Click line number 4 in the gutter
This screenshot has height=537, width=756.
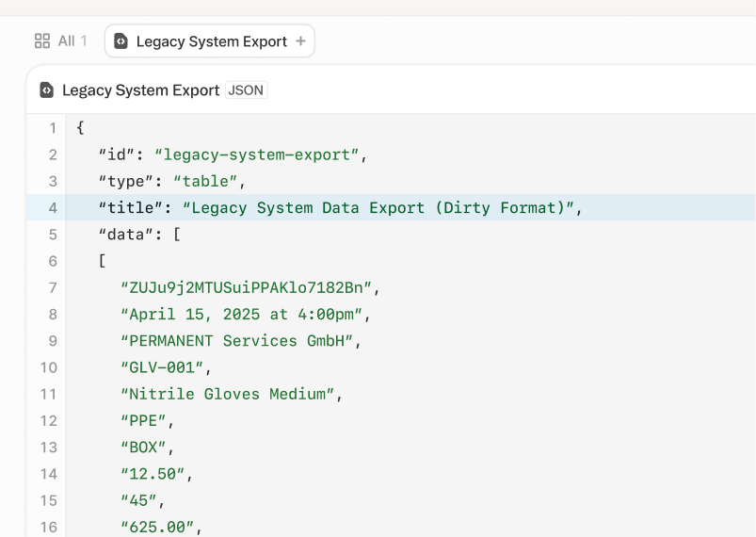coord(53,207)
